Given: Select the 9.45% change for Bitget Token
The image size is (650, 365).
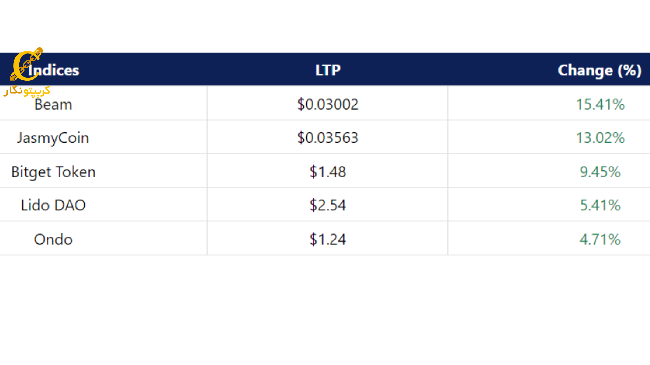Looking at the screenshot, I should [600, 172].
